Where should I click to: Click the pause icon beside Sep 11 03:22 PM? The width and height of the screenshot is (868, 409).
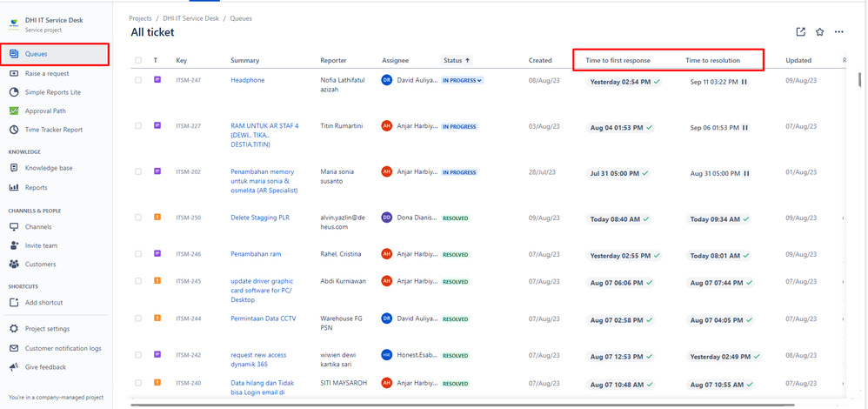coord(744,82)
